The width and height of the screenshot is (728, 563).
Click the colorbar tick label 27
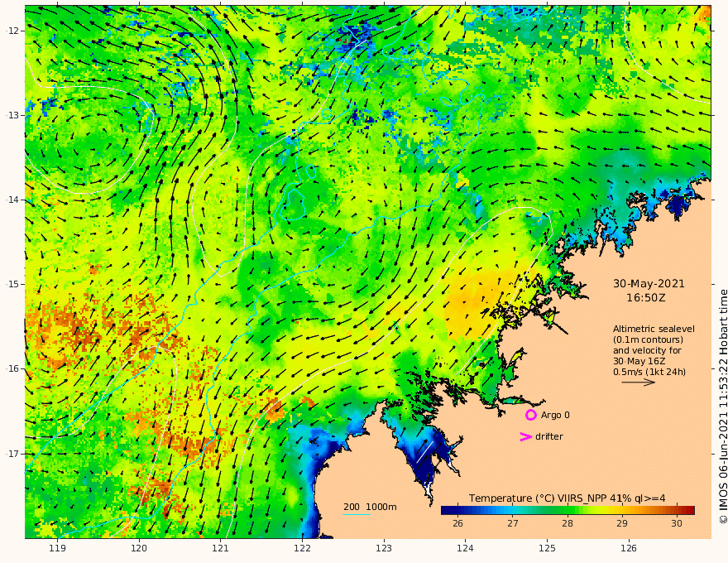pyautogui.click(x=513, y=523)
